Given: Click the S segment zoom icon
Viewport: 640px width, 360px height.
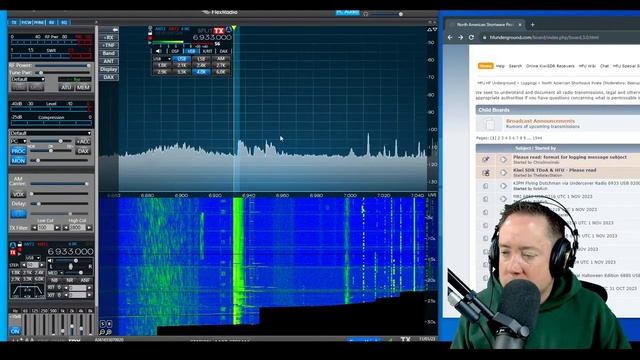Looking at the screenshot, I should click(x=102, y=324).
